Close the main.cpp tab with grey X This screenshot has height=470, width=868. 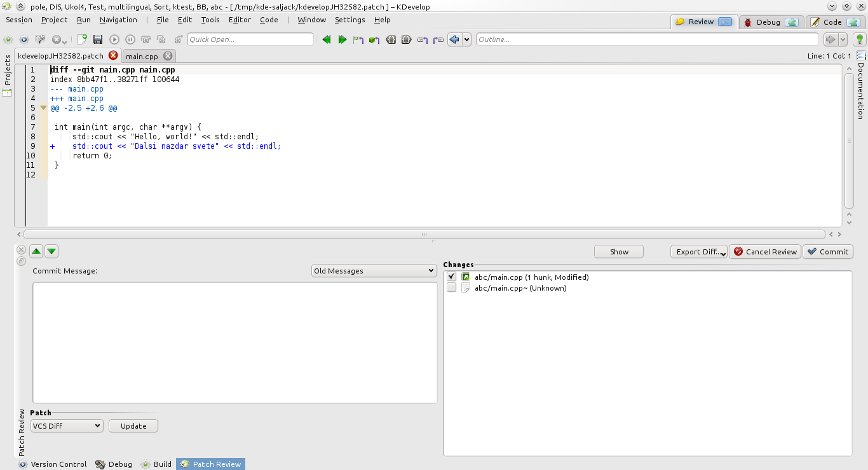point(168,56)
